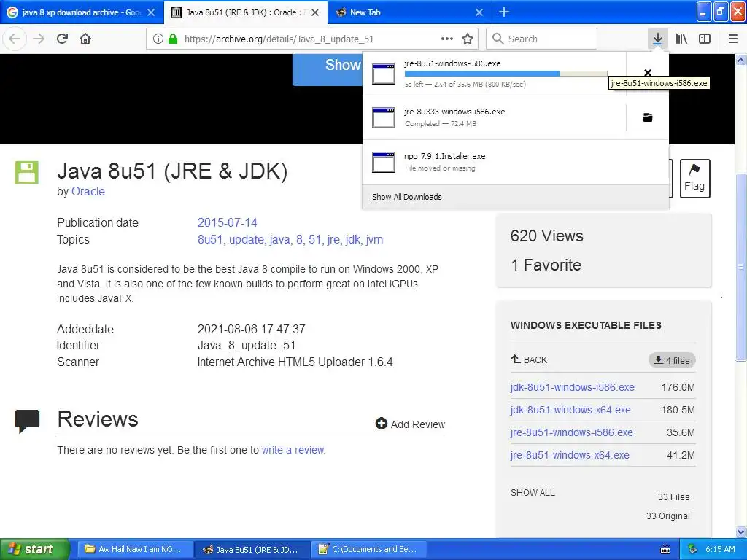This screenshot has height=560, width=747.
Task: Close the java 8 xp download archive tab
Action: tap(151, 12)
